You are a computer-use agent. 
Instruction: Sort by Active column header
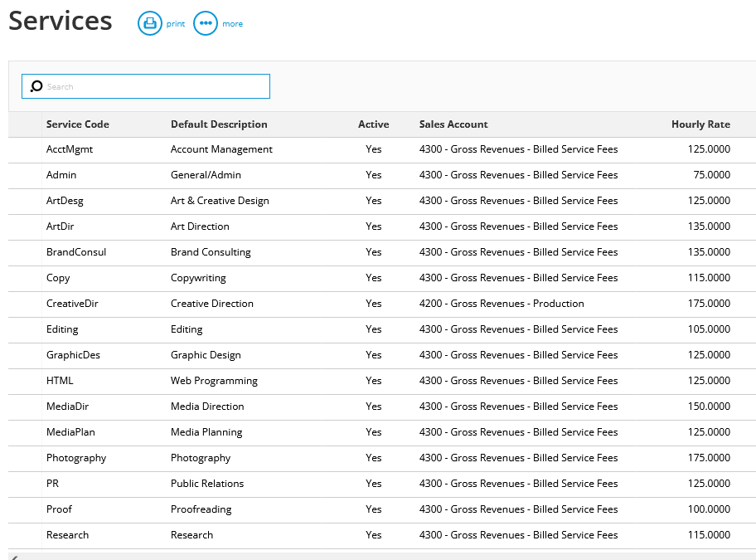(x=374, y=124)
